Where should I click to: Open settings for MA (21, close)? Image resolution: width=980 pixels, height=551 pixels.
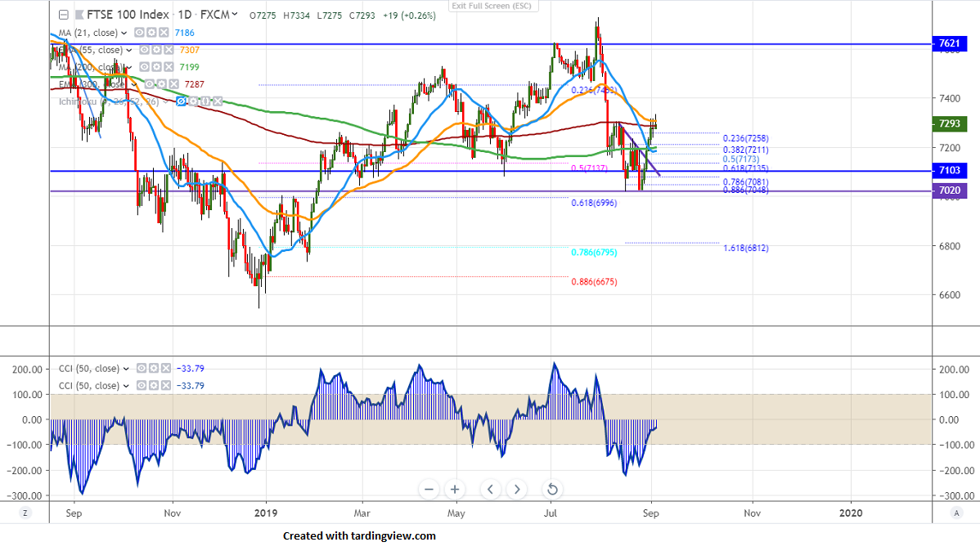point(151,33)
